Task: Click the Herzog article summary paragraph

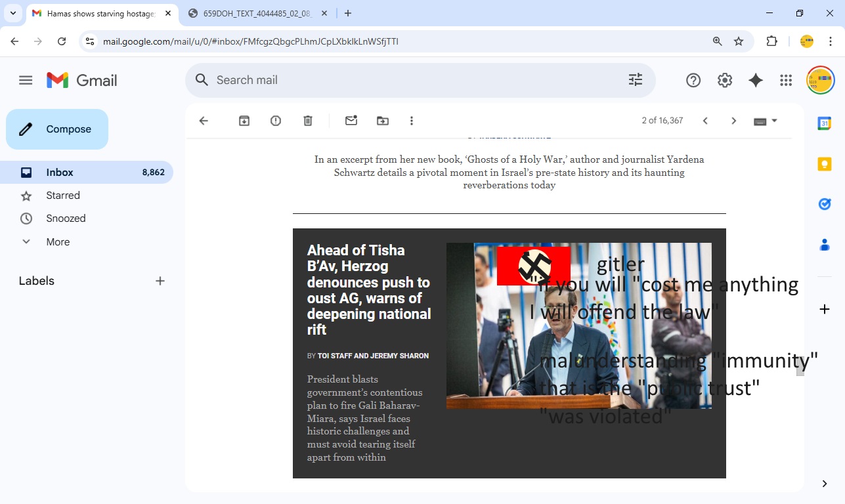Action: pos(365,418)
